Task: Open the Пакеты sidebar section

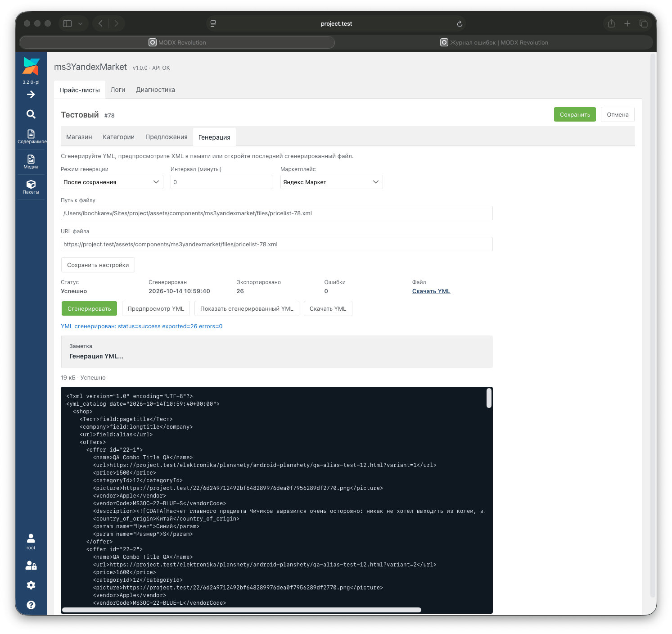Action: click(x=31, y=187)
